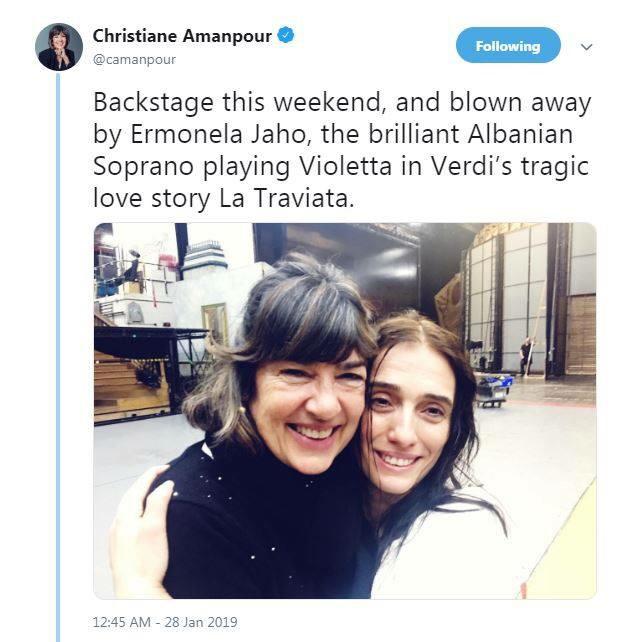The width and height of the screenshot is (631, 642).
Task: Open the 12:45 AM - 28 Jan 2019 timestamp
Action: (x=165, y=622)
